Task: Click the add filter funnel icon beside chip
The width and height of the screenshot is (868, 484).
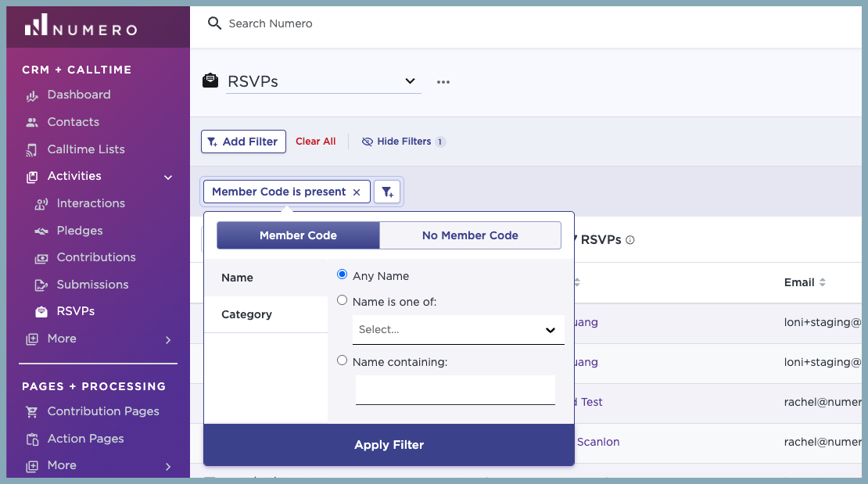Action: click(387, 192)
